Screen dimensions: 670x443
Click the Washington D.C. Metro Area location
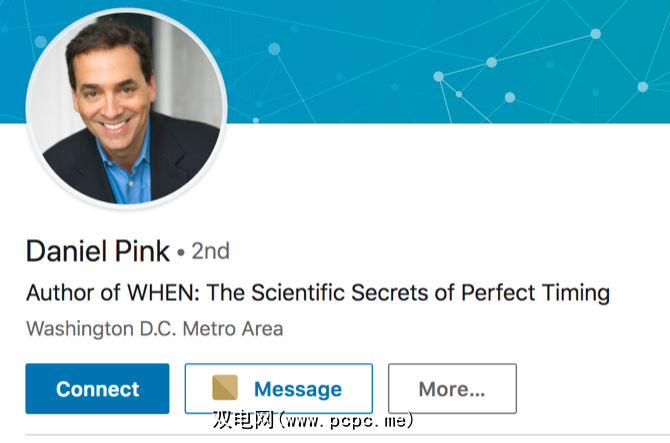154,328
